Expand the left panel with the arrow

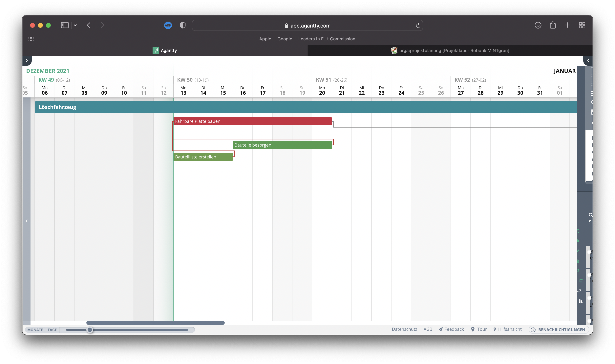[27, 61]
